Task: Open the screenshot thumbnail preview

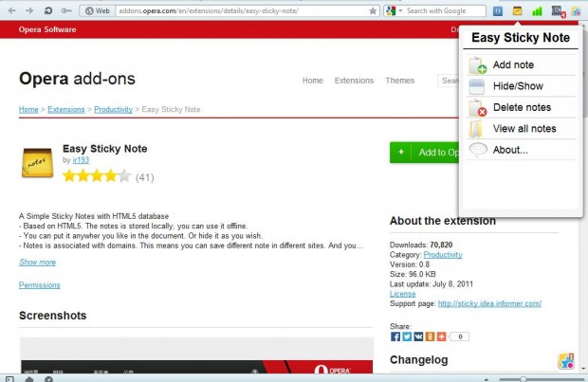Action: click(196, 355)
